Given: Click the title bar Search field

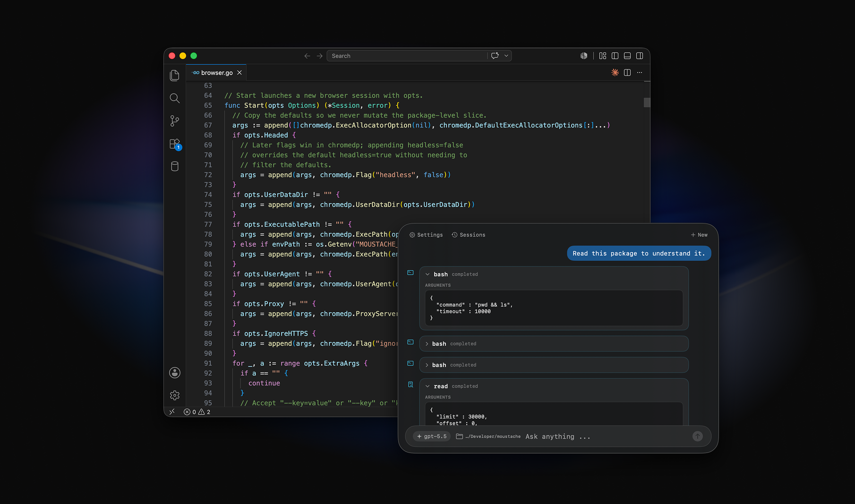Looking at the screenshot, I should click(406, 56).
